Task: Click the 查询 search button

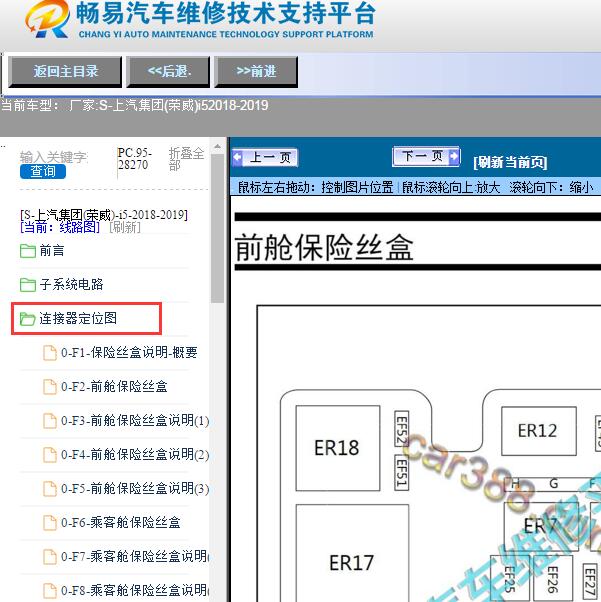Action: [x=43, y=171]
